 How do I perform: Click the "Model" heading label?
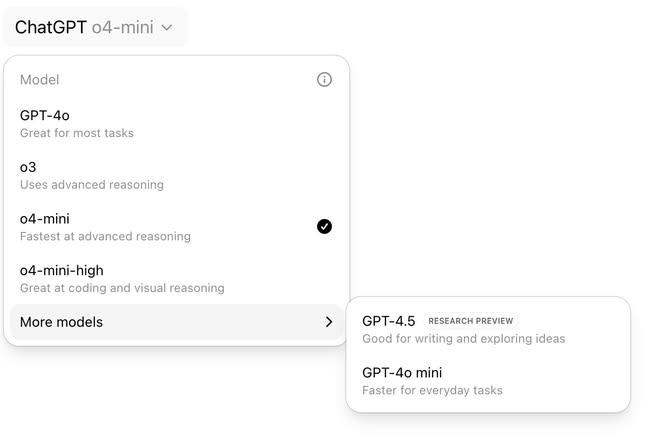[40, 80]
